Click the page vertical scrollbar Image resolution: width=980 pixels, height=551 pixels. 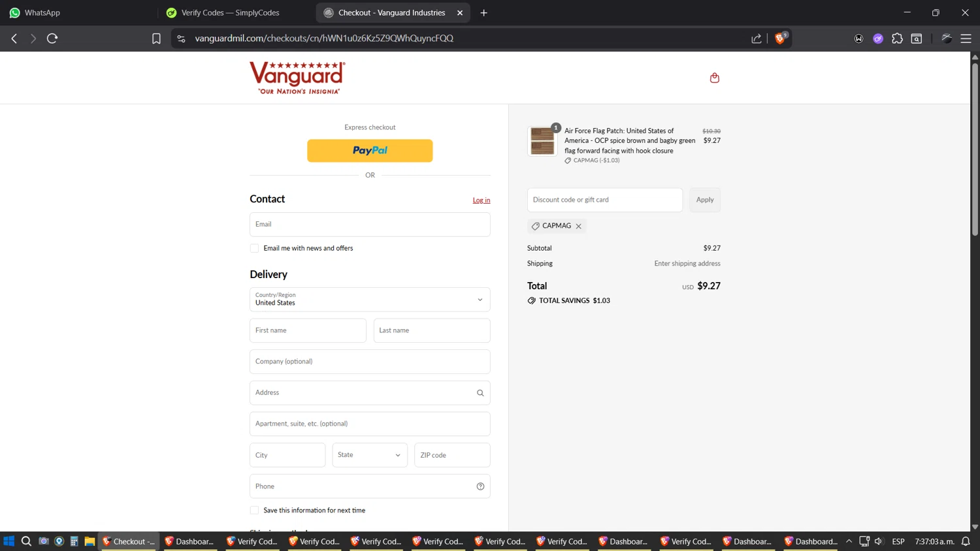tap(975, 150)
